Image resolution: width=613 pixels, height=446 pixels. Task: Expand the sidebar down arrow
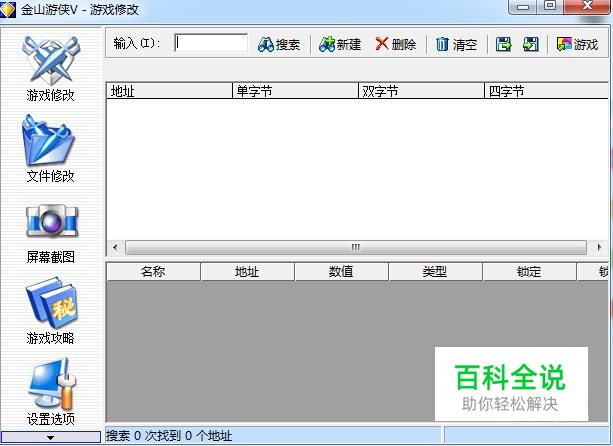50,437
